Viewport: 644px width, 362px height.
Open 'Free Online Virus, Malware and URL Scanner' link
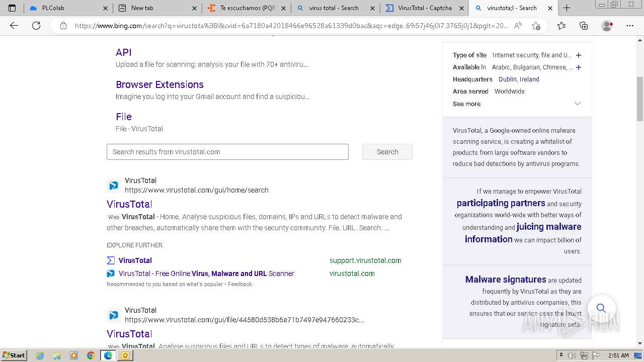pos(206,274)
